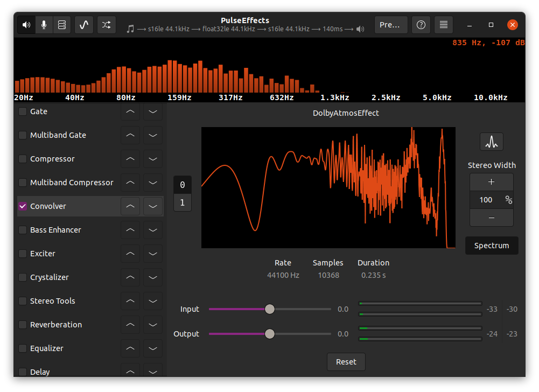This screenshot has height=392, width=539.
Task: Move Convolver effect down
Action: click(153, 206)
